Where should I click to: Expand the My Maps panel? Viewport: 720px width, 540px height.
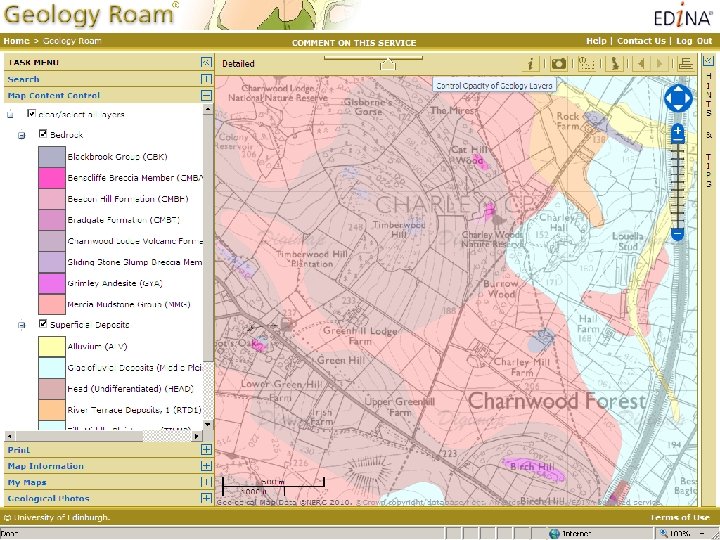click(206, 482)
